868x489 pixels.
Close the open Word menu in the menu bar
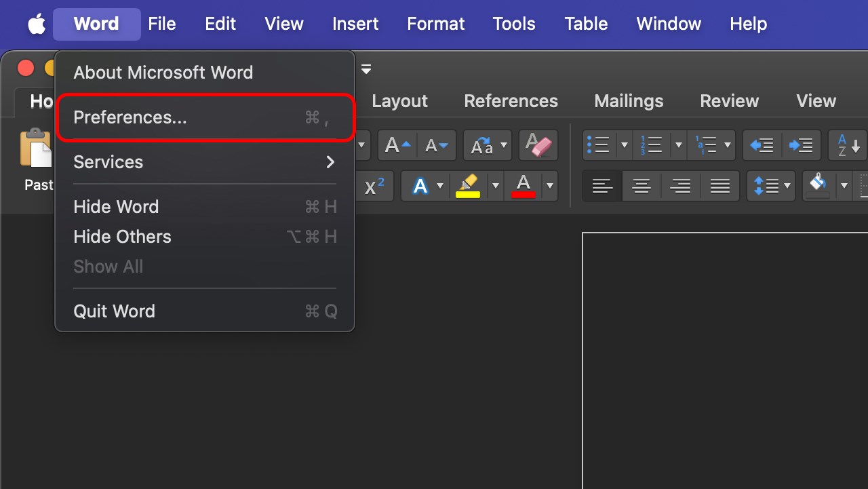pos(96,24)
